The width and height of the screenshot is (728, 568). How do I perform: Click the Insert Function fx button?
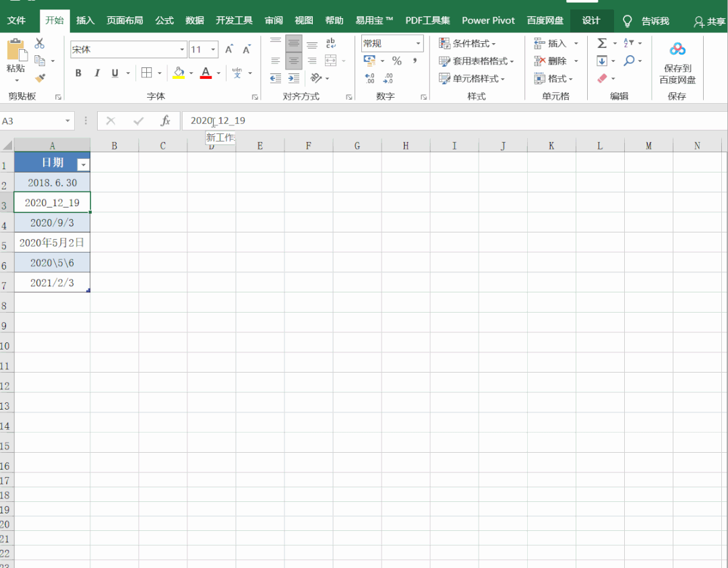pos(165,121)
